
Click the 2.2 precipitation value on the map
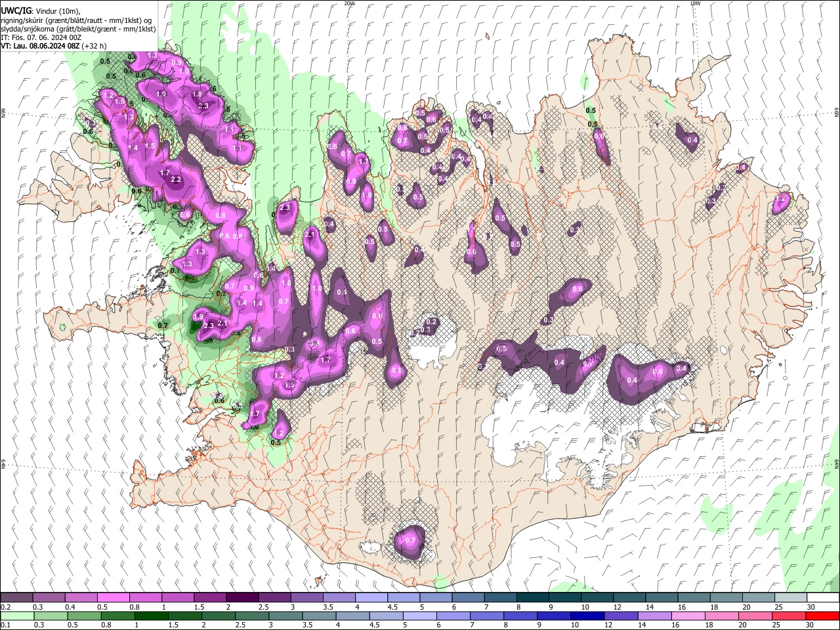[x=176, y=180]
